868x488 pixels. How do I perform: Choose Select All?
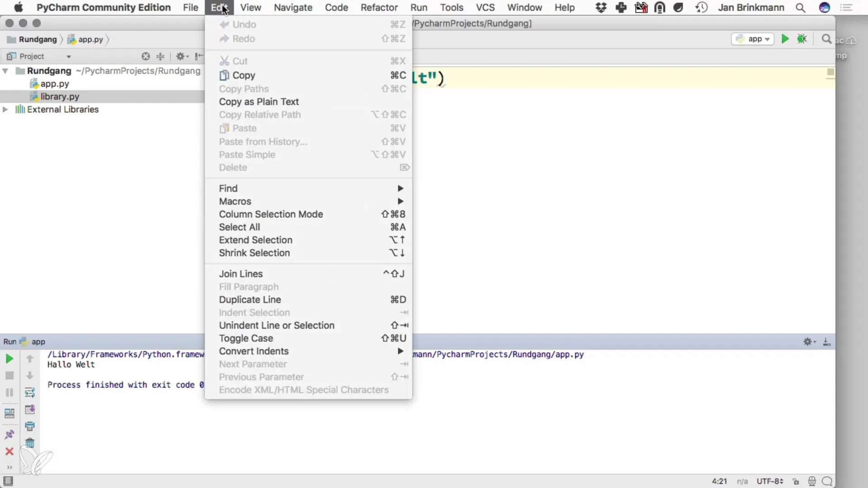309,227
